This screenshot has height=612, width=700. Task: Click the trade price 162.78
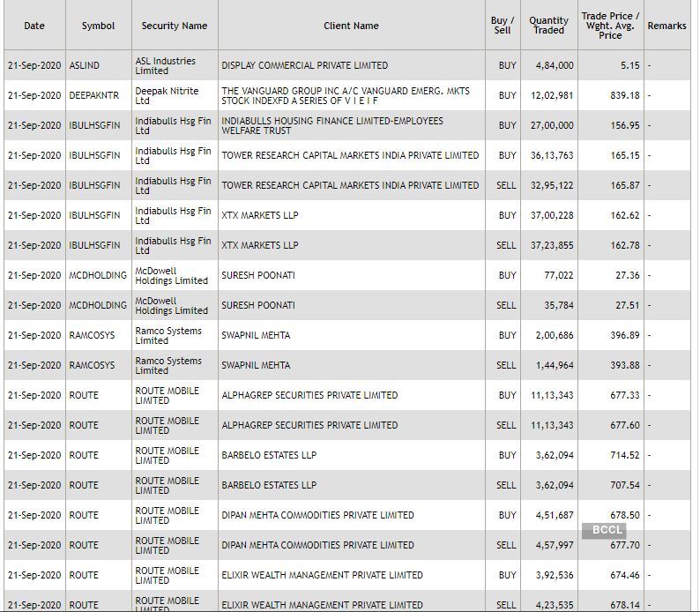pyautogui.click(x=625, y=245)
